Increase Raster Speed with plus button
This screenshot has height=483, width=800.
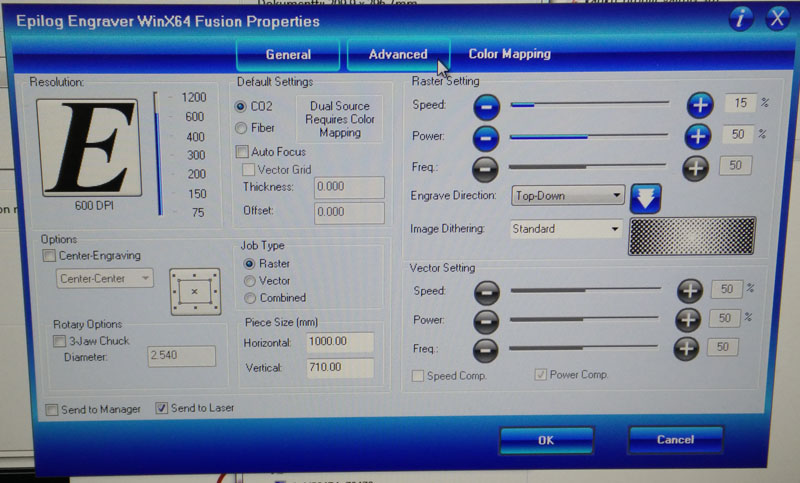click(700, 105)
